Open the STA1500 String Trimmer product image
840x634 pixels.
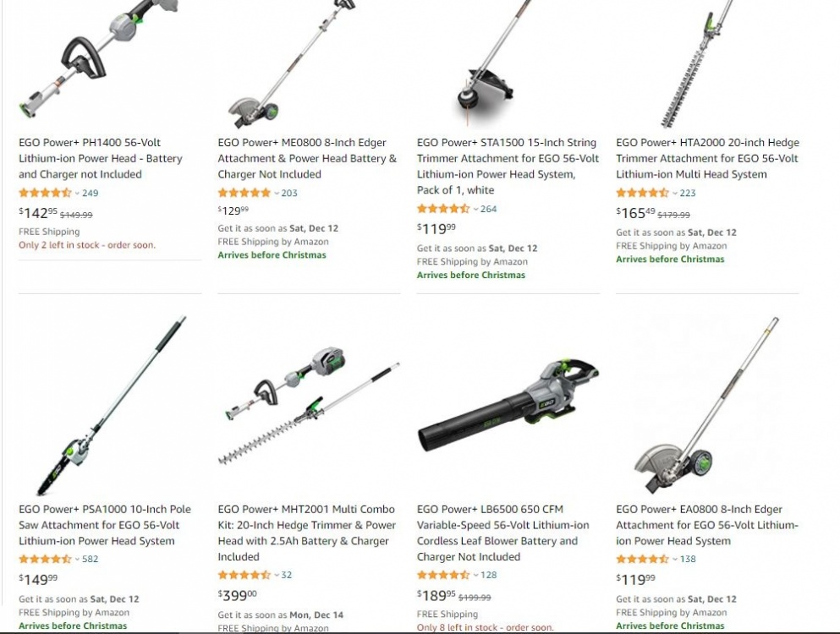494,63
